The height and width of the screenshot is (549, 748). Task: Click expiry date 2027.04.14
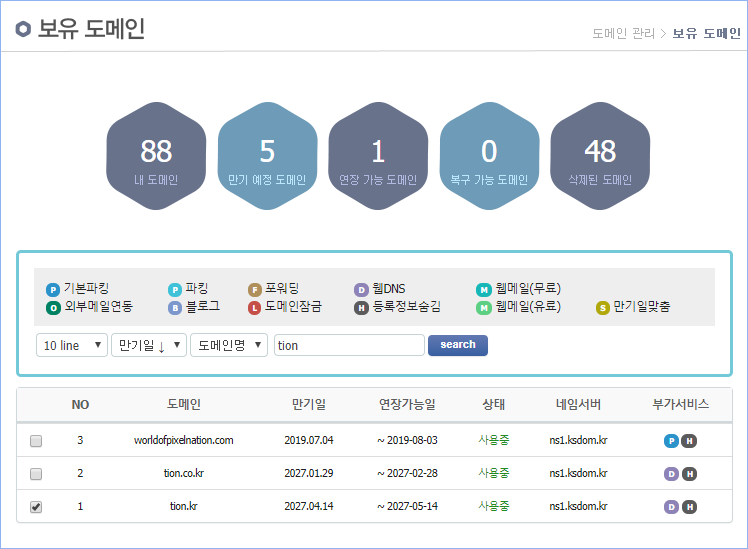(x=309, y=506)
